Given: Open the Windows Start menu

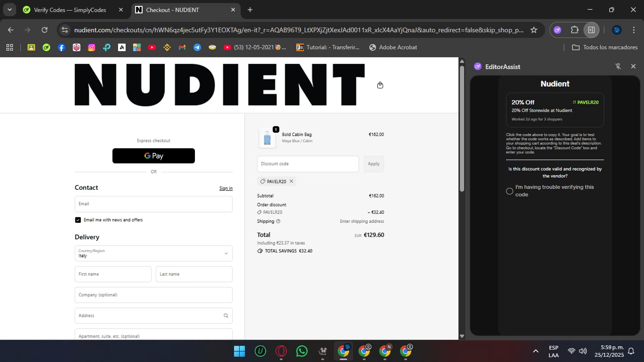Looking at the screenshot, I should [x=240, y=351].
